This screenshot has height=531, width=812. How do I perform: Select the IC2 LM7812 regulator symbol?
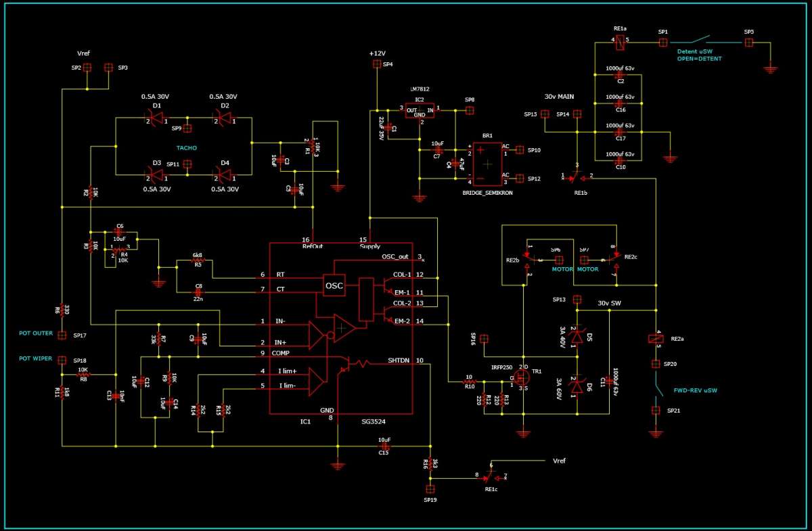tap(420, 112)
